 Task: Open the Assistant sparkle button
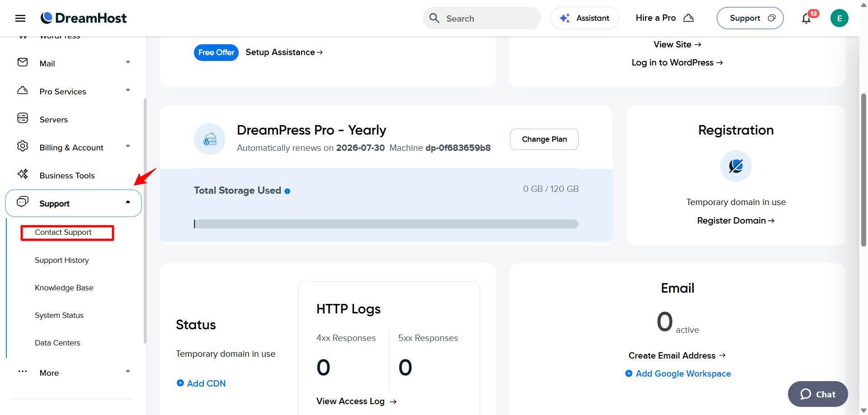pyautogui.click(x=584, y=18)
